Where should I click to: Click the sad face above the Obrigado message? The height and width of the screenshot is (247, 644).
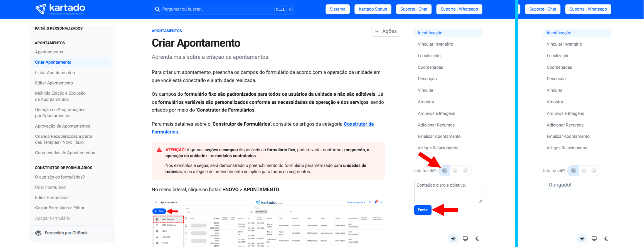coord(594,171)
